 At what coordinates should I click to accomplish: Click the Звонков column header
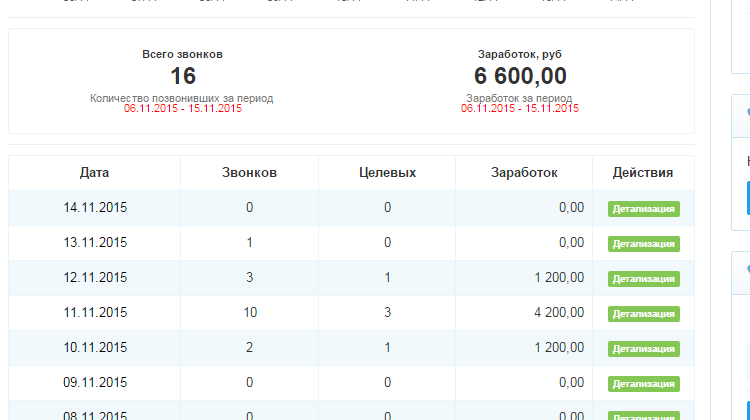(249, 173)
